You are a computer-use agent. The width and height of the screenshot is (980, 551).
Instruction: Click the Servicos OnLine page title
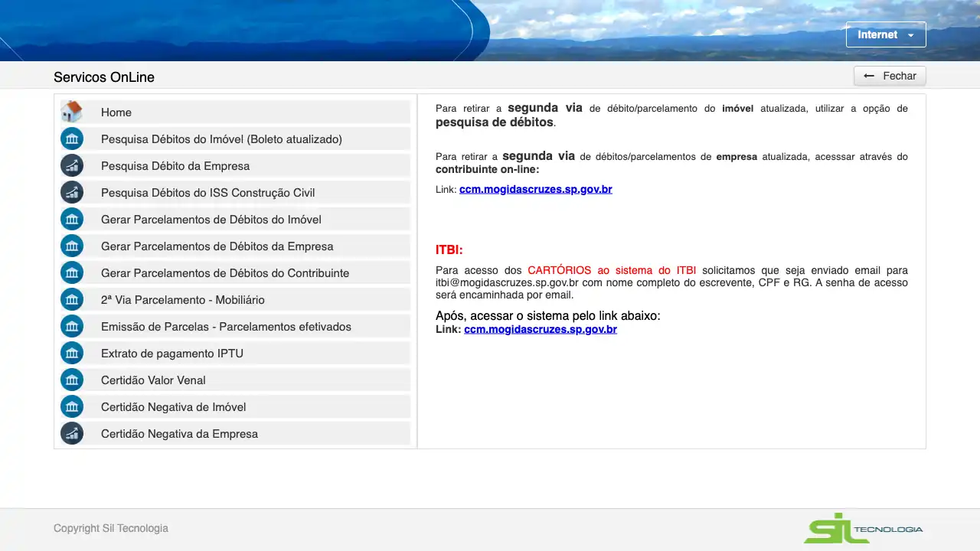point(104,77)
